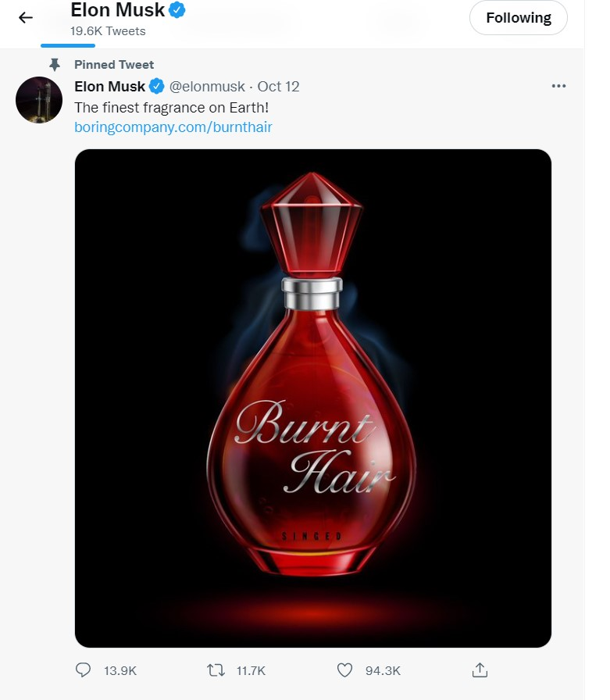The width and height of the screenshot is (610, 700).
Task: Click the verified badge beside tweet author
Action: coord(157,86)
